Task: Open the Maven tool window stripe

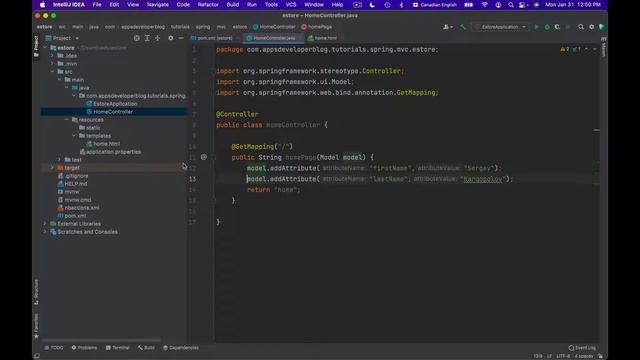Action: 604,47
